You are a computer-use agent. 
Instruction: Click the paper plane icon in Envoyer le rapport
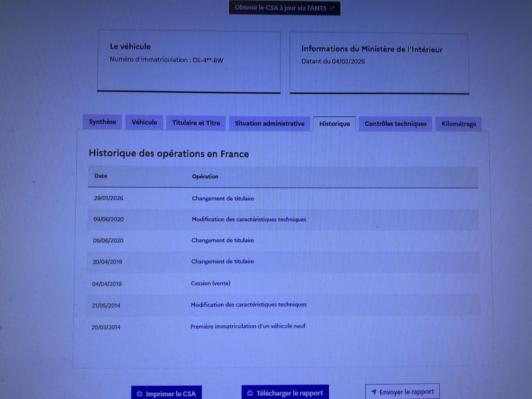[374, 392]
